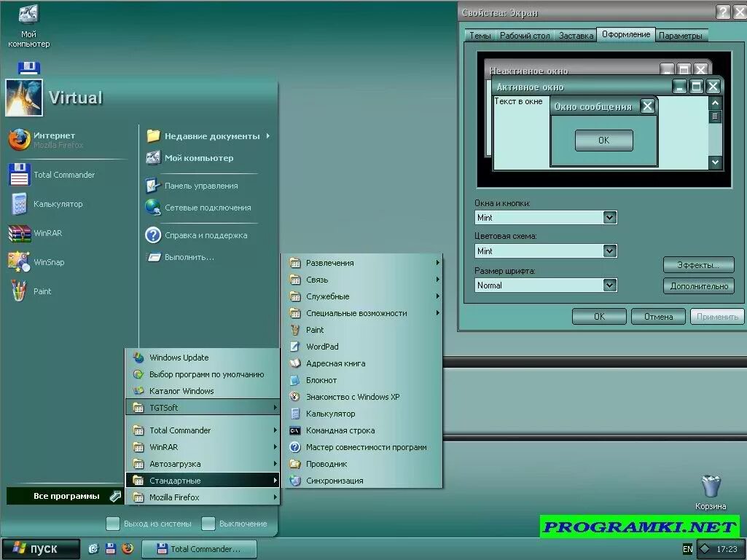This screenshot has height=560, width=747.
Task: Switch to Рабочий стол tab
Action: click(x=525, y=36)
